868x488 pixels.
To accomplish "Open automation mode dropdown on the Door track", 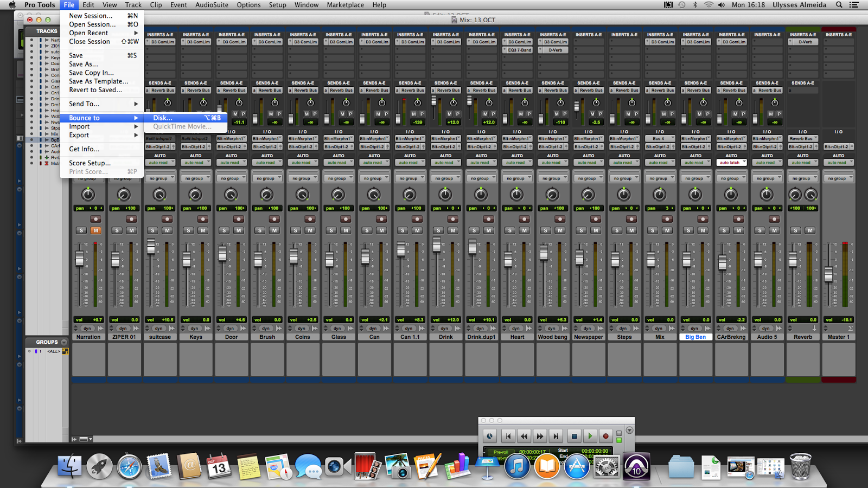I will (x=231, y=163).
